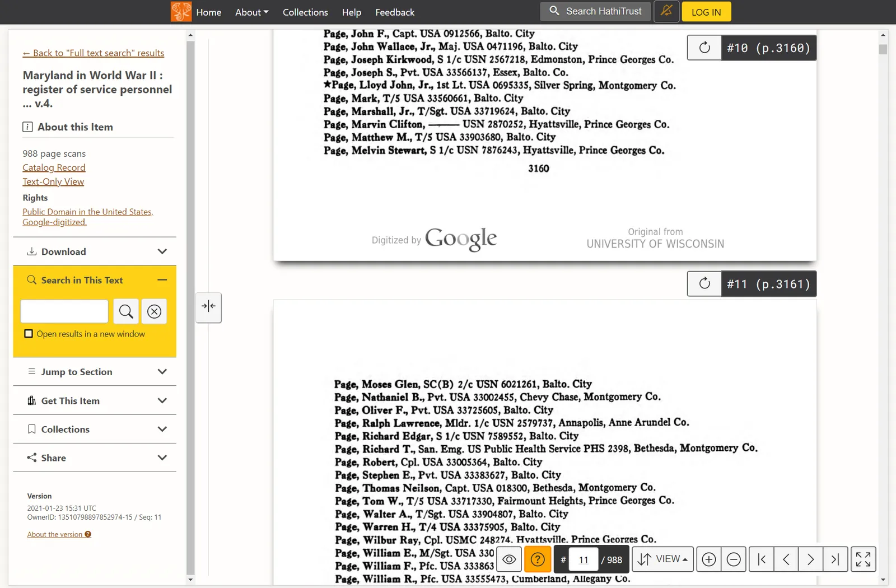Zoom in with the plus icon
The image size is (896, 588).
point(708,559)
